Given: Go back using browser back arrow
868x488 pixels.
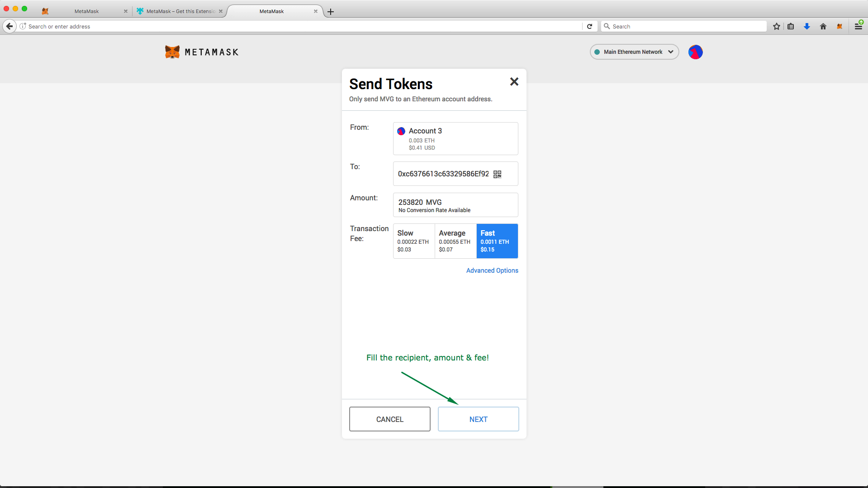Looking at the screenshot, I should pyautogui.click(x=9, y=26).
